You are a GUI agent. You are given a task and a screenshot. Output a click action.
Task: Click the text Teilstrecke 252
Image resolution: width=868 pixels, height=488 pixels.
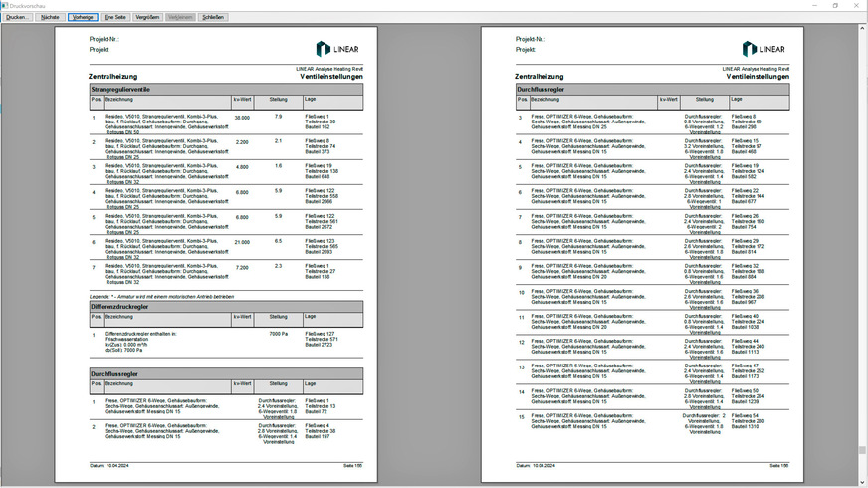point(748,371)
